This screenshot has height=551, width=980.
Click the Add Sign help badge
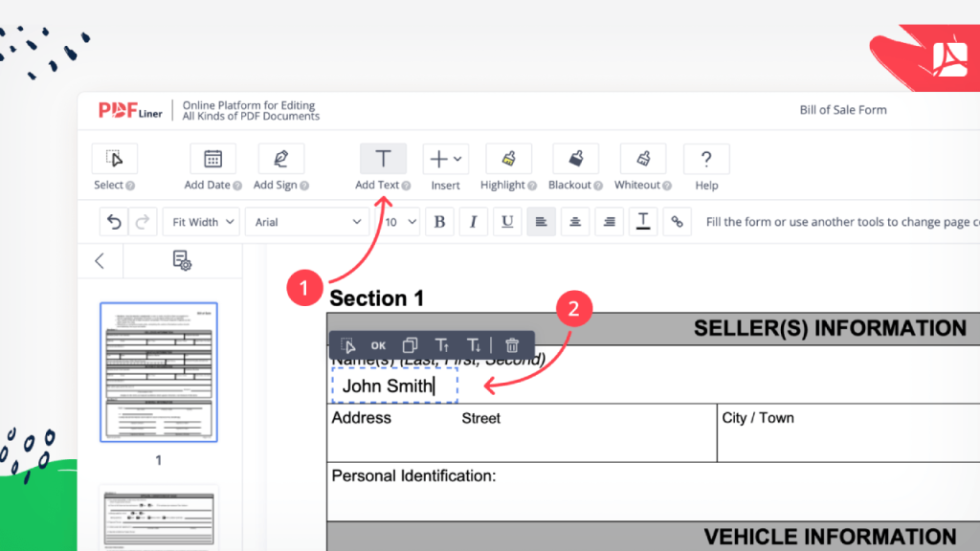(x=304, y=186)
